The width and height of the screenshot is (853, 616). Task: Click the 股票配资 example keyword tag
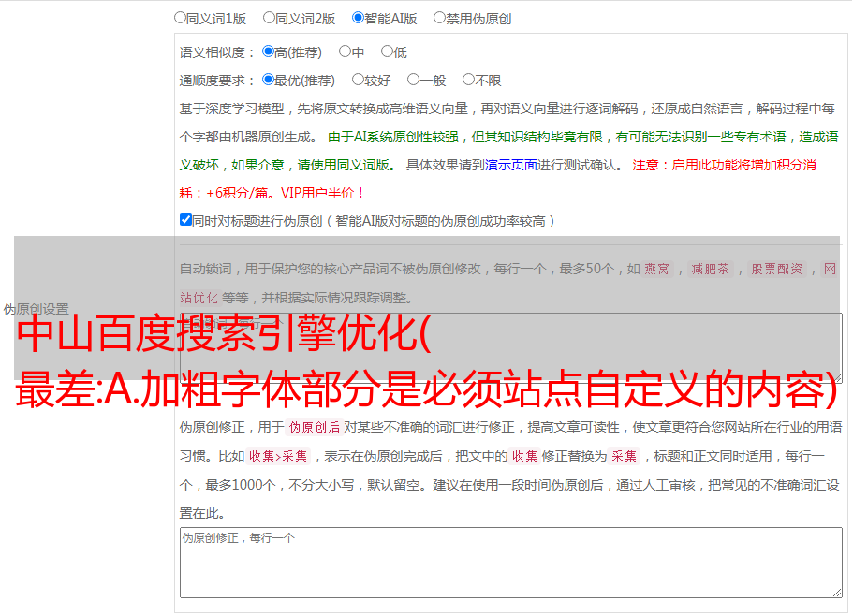coord(777,269)
